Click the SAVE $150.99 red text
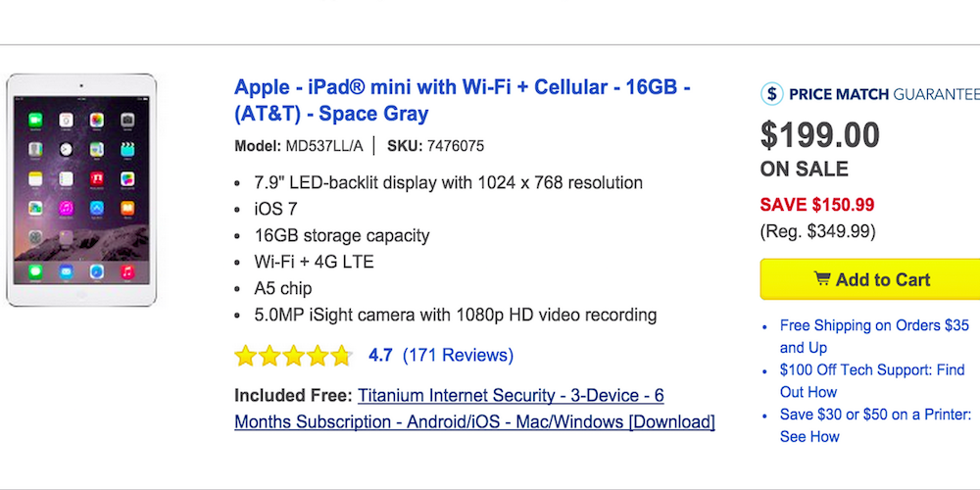The height and width of the screenshot is (490, 980). [817, 205]
